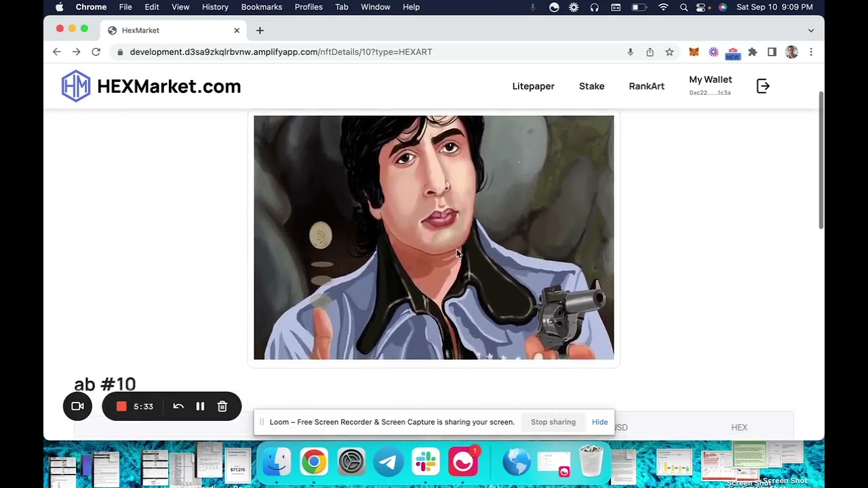Open Spotlight search in menu bar
Image resolution: width=868 pixels, height=488 pixels.
tap(684, 7)
